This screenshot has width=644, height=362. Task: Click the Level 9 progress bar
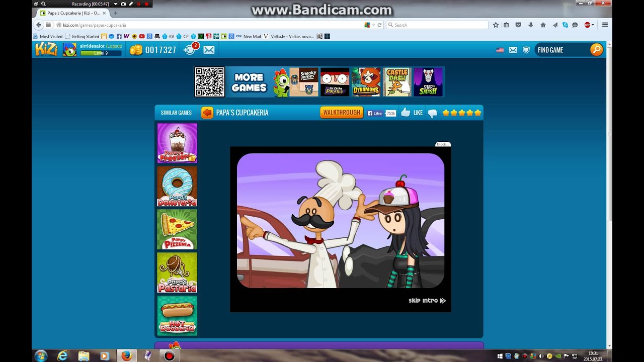click(x=101, y=53)
